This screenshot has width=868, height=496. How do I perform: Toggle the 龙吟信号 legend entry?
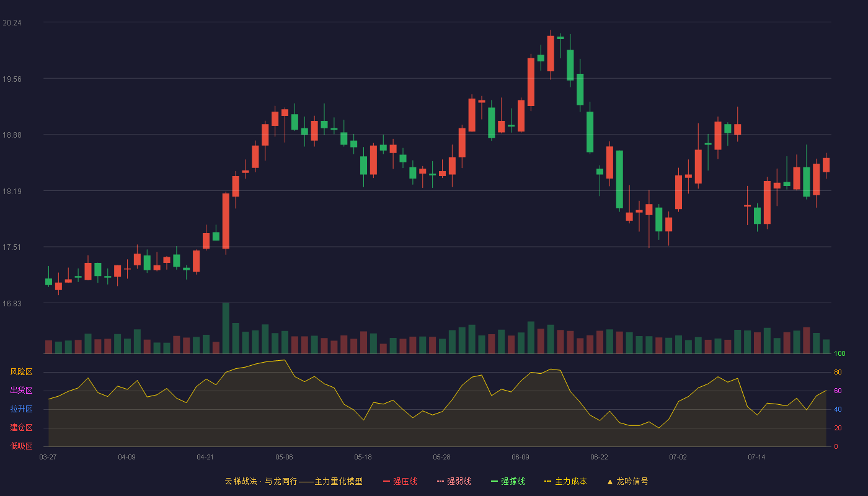click(627, 481)
